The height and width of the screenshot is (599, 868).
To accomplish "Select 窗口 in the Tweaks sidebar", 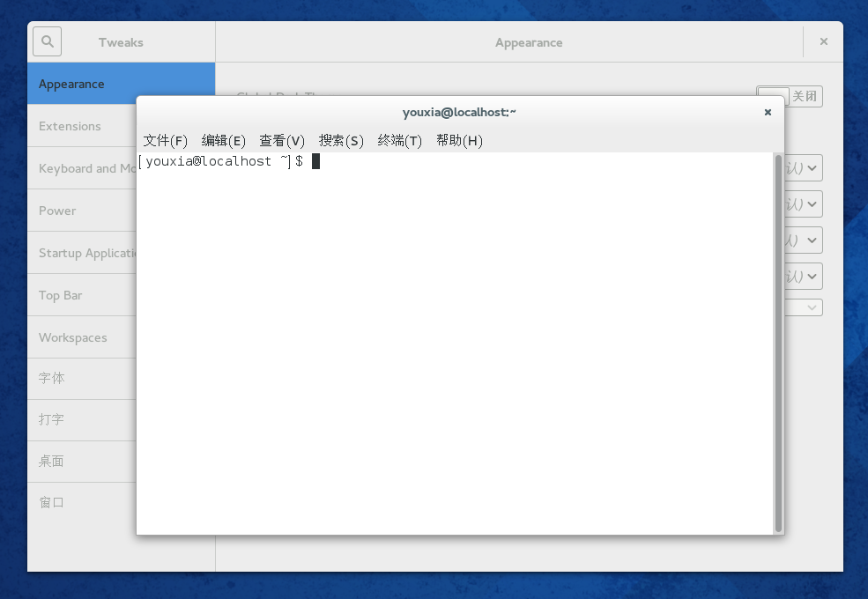I will tap(82, 503).
